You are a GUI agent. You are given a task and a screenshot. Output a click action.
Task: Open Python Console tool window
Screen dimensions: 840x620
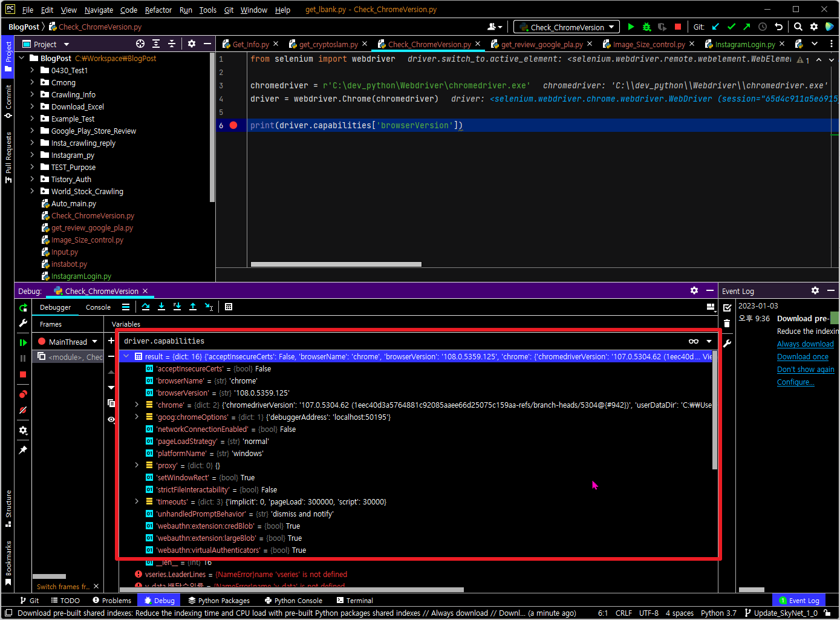[293, 601]
